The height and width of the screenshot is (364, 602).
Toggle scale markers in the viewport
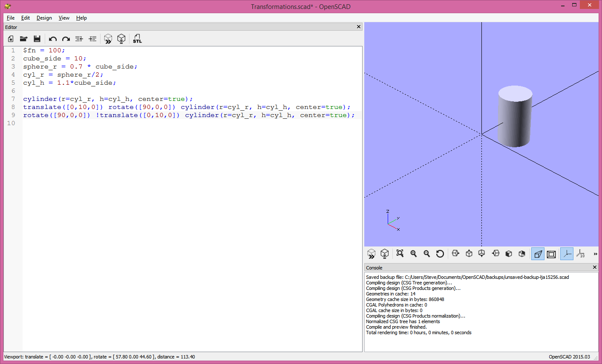coord(581,253)
